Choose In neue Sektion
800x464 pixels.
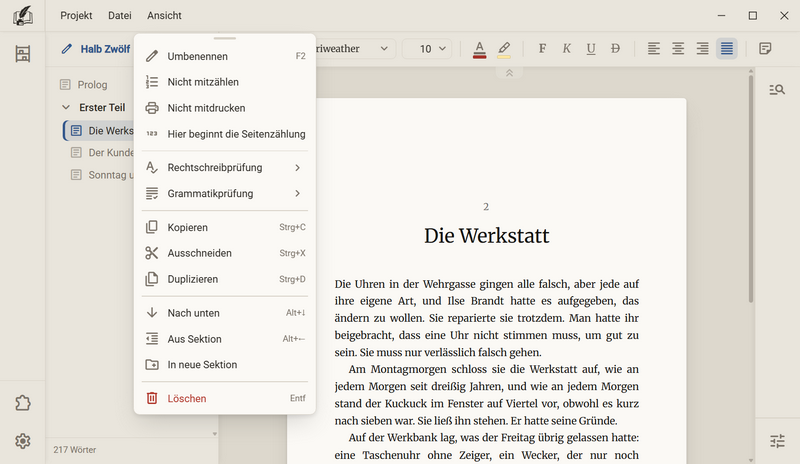(224, 365)
